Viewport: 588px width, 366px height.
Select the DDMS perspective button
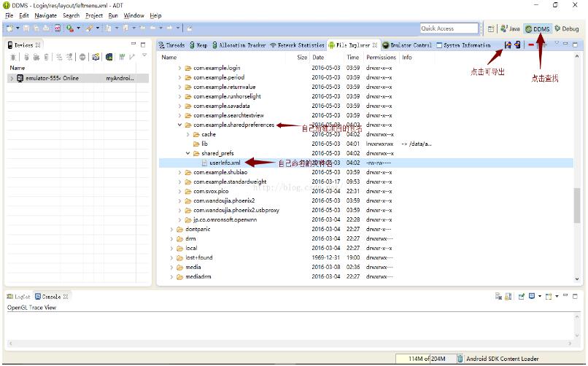click(538, 29)
